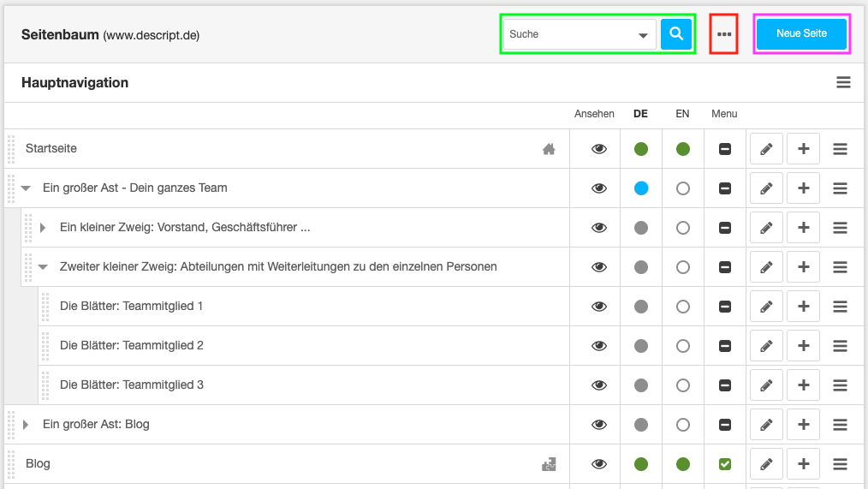Select the EN circle for Ein großer Ast: Blog
Screen dimensions: 868x489
point(683,425)
